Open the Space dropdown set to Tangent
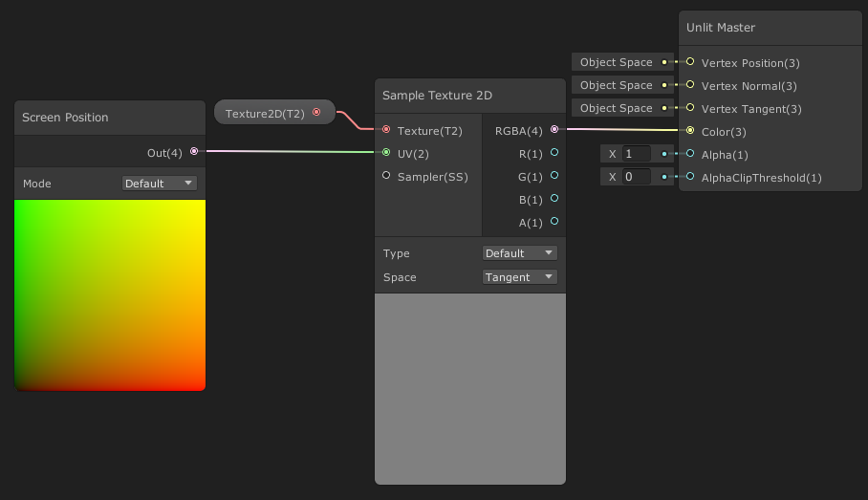This screenshot has height=500, width=868. pos(519,277)
